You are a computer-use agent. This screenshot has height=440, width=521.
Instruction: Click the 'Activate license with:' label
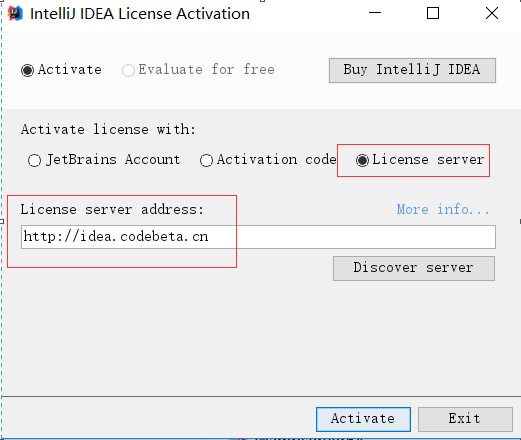(108, 129)
